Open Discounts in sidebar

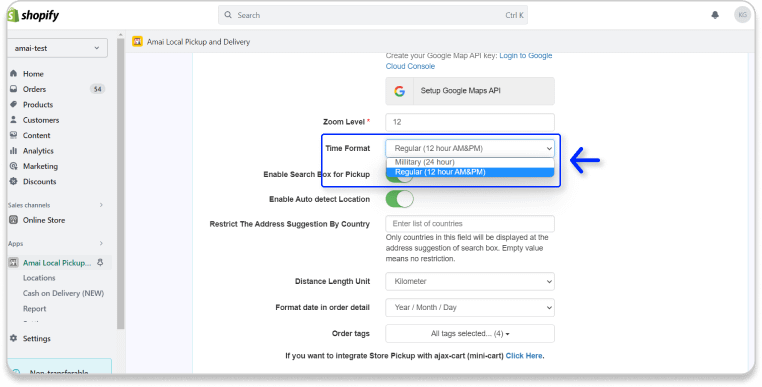coord(39,181)
